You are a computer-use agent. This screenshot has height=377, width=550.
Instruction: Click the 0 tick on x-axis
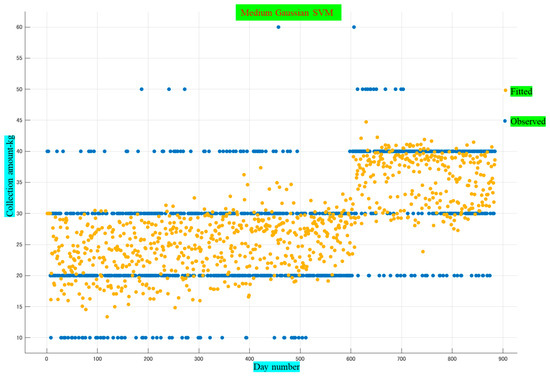[x=47, y=359]
